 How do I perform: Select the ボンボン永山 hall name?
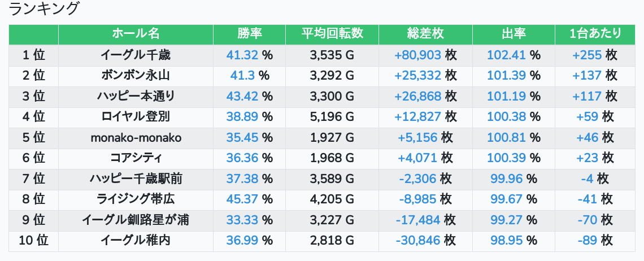pos(136,76)
